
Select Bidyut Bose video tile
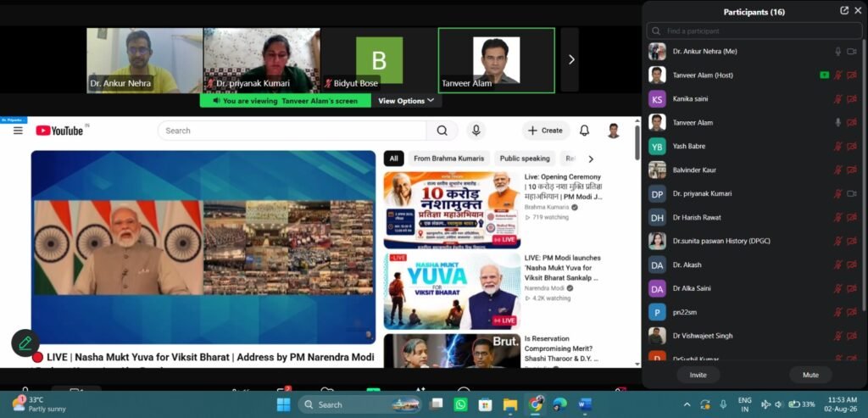pyautogui.click(x=379, y=60)
